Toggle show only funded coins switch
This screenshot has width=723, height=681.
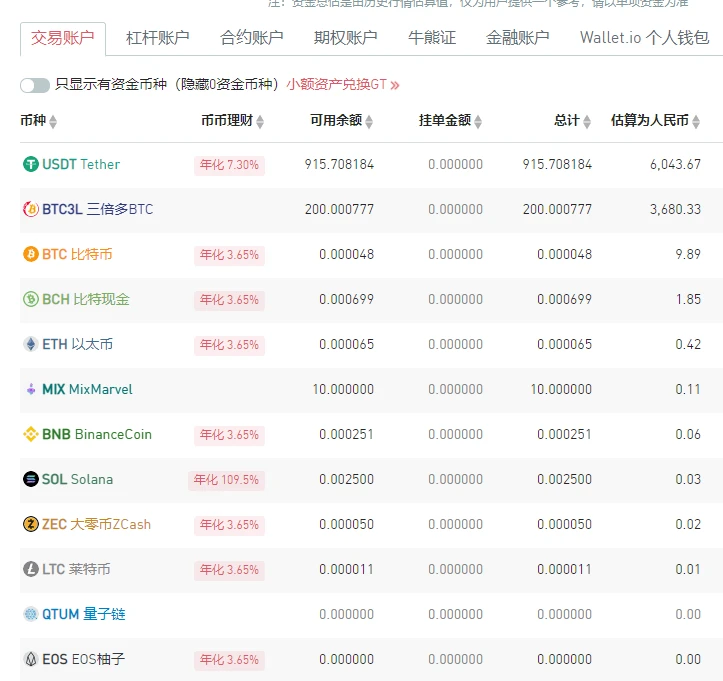35,85
